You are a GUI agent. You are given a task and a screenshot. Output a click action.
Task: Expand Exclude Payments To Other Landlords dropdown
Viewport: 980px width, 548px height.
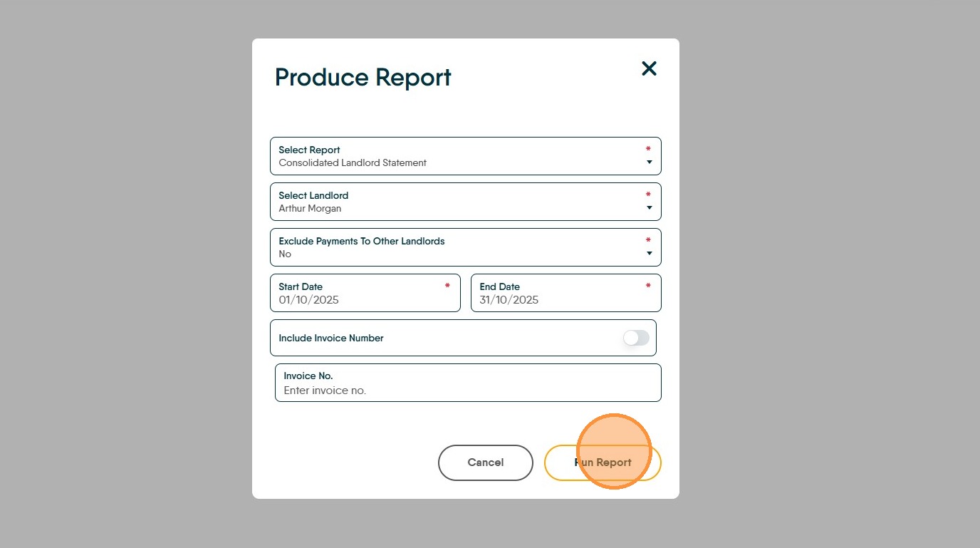[x=466, y=247]
